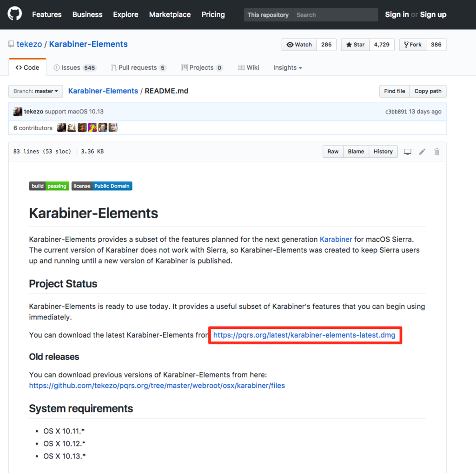Image resolution: width=476 pixels, height=473 pixels.
Task: Focus the repository Search field
Action: point(336,15)
